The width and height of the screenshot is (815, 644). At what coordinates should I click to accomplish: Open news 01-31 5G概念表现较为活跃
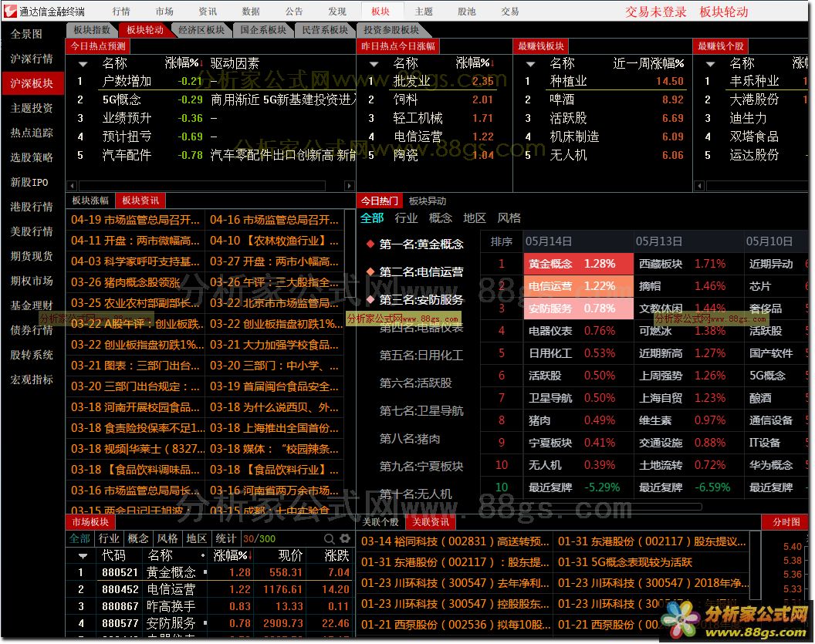tap(625, 562)
